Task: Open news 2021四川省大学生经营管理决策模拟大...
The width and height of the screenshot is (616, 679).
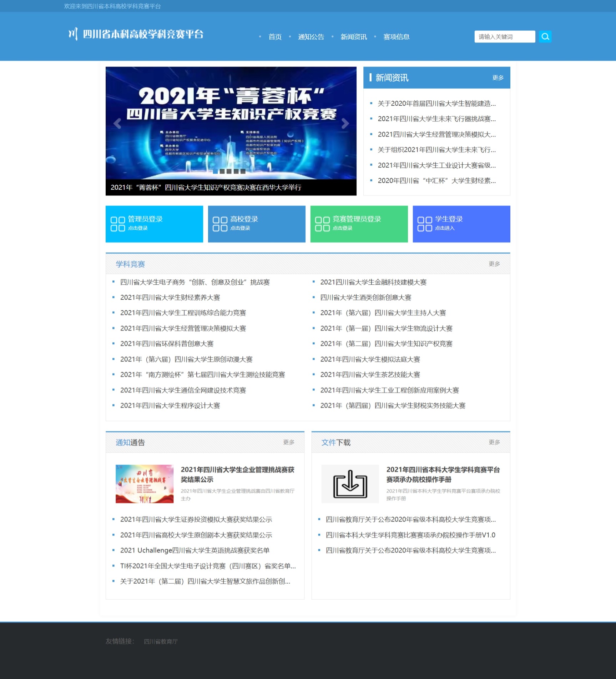Action: point(436,135)
